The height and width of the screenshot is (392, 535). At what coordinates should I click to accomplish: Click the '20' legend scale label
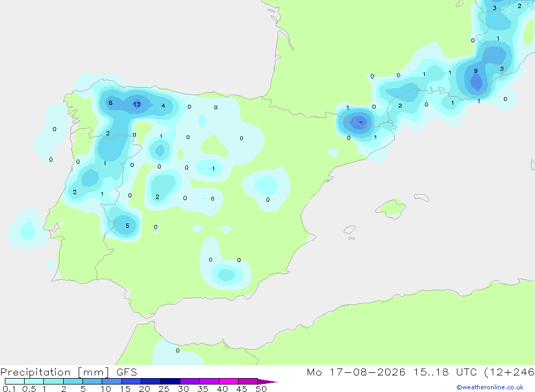pyautogui.click(x=144, y=389)
